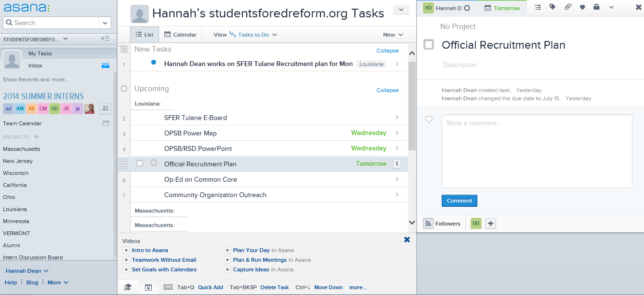The height and width of the screenshot is (295, 644).
Task: Open Inbox in sidebar
Action: coord(35,66)
